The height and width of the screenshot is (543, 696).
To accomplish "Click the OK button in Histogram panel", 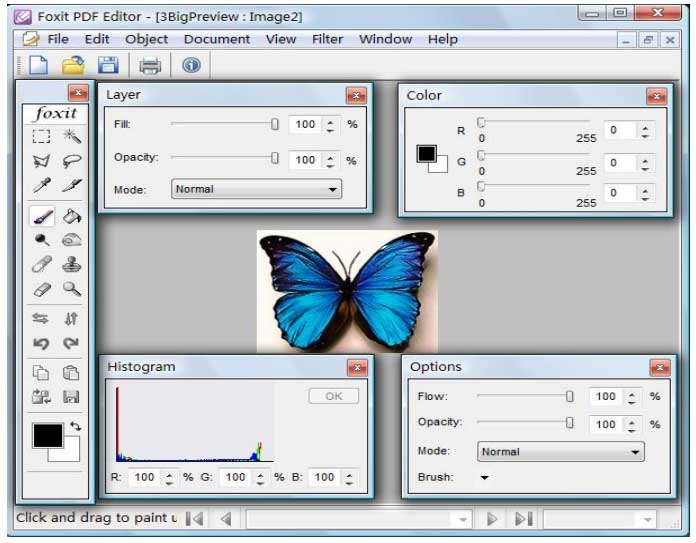I will coord(334,396).
